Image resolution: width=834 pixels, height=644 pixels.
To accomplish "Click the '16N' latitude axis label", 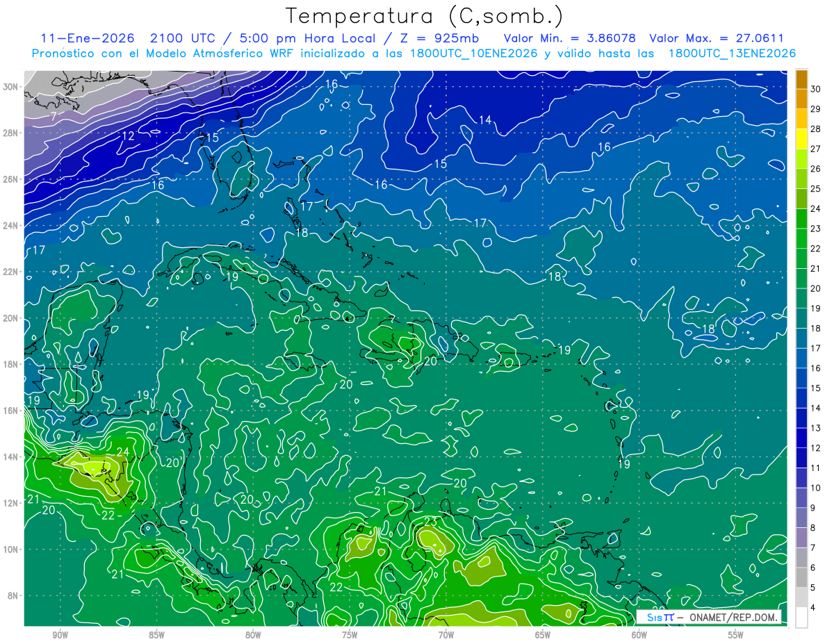I will point(12,411).
